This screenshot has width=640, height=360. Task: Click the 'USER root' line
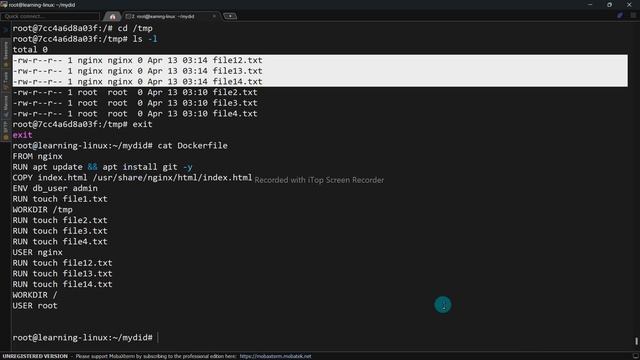pyautogui.click(x=35, y=305)
